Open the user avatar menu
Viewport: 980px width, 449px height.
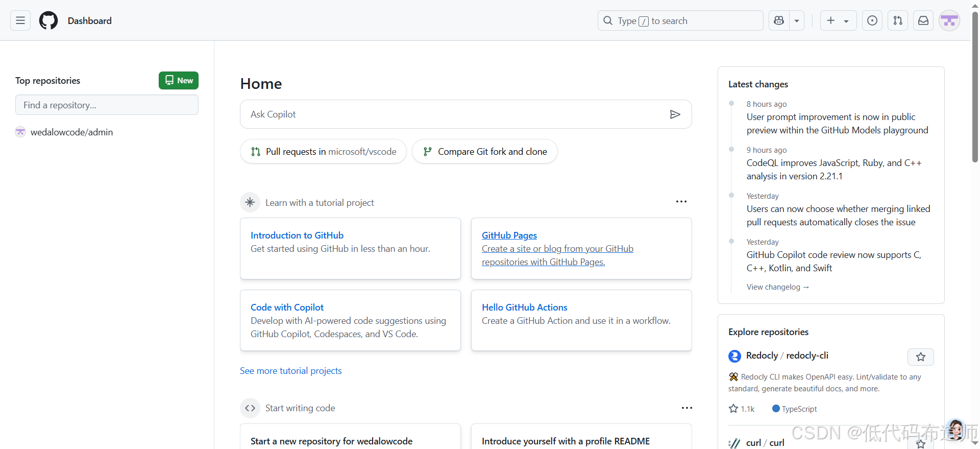point(949,20)
